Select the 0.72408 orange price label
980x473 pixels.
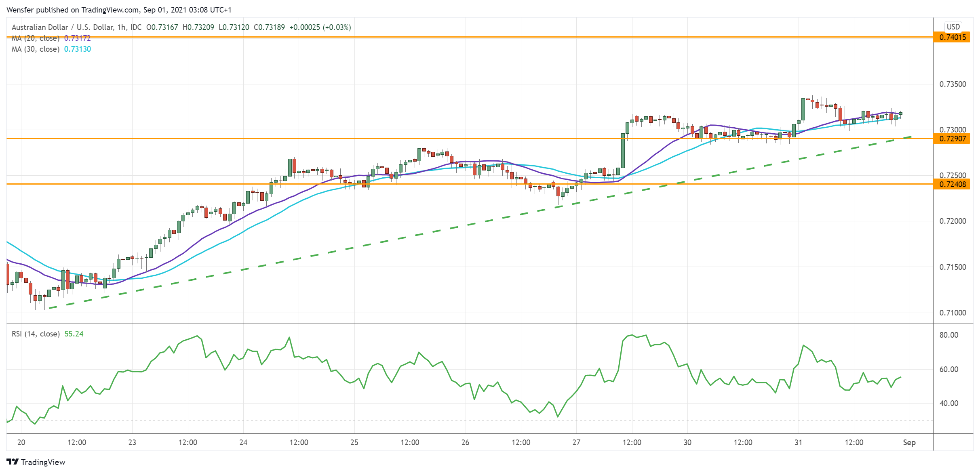[x=952, y=184]
